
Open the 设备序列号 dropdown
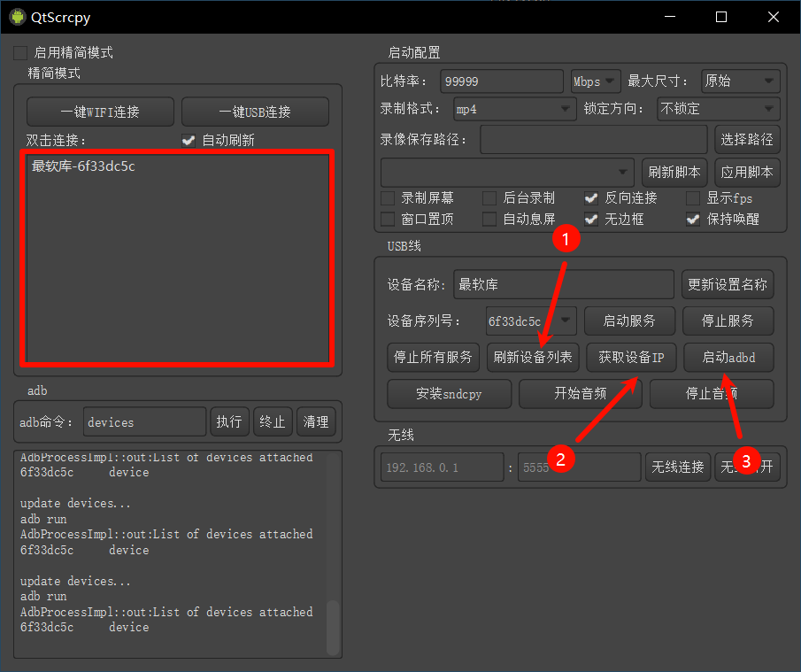531,321
